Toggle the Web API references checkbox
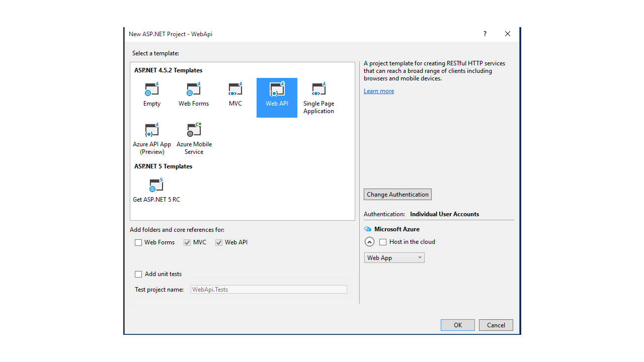This screenshot has width=644, height=362. (x=219, y=242)
